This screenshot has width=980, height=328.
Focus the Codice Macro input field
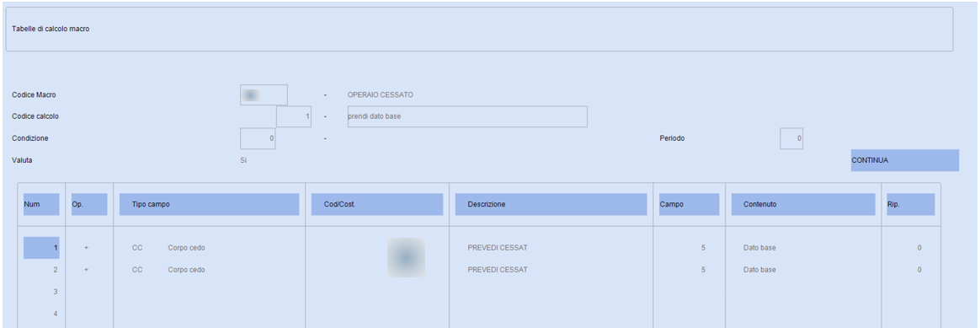[x=264, y=95]
